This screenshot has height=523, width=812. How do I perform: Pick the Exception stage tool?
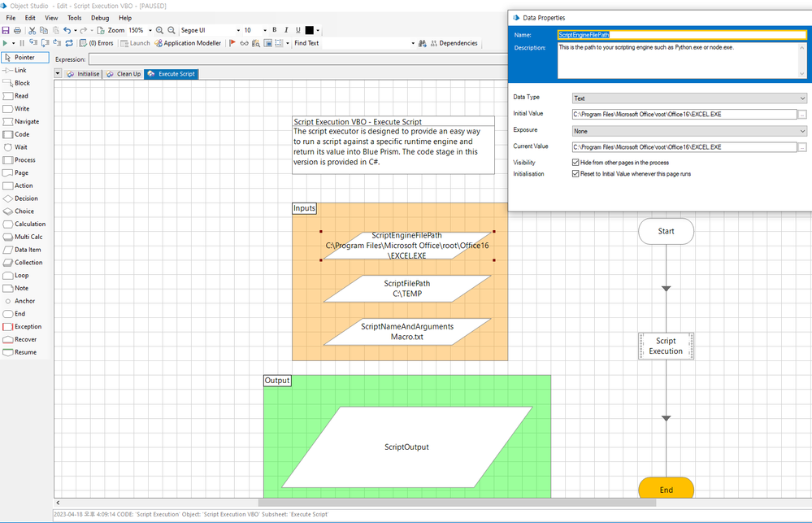27,326
